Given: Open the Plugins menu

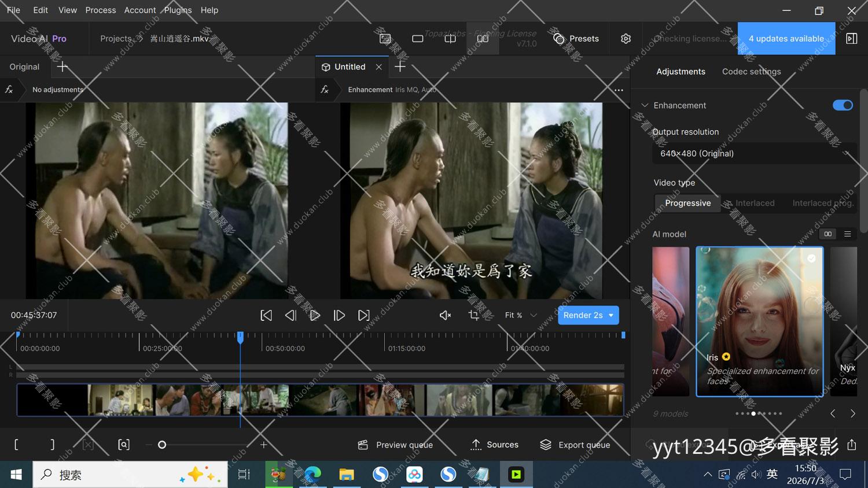Looking at the screenshot, I should [x=178, y=10].
